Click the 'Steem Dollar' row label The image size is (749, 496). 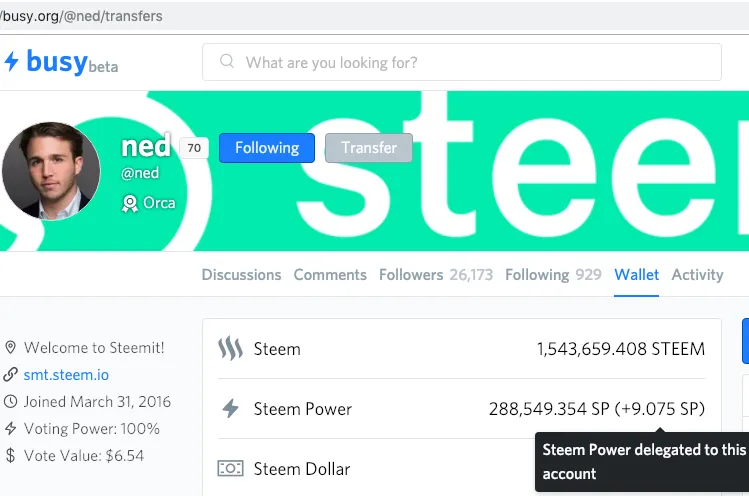click(x=302, y=469)
